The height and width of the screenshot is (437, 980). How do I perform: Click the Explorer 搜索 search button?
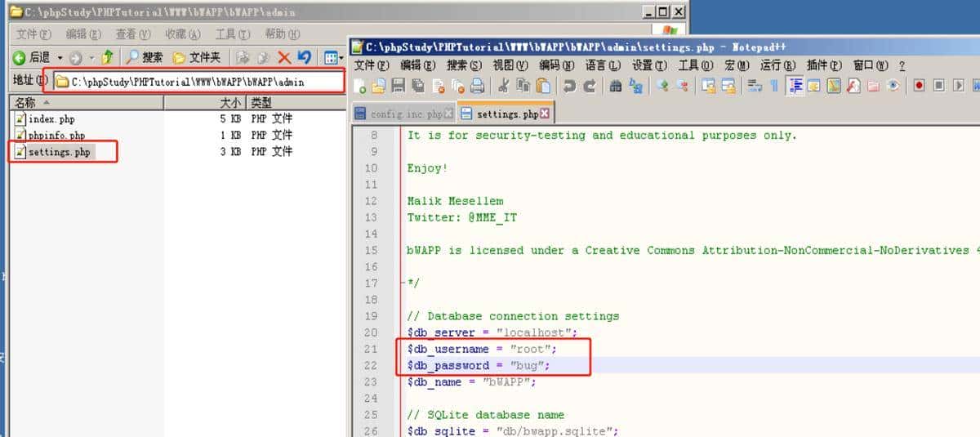[144, 57]
